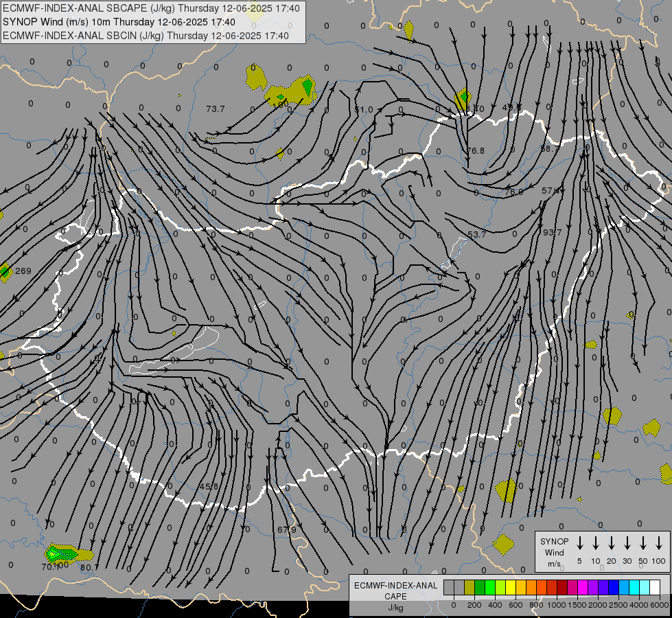The height and width of the screenshot is (618, 672).
Task: Click the 2000 tick label in CAPE legend
Action: 598,605
